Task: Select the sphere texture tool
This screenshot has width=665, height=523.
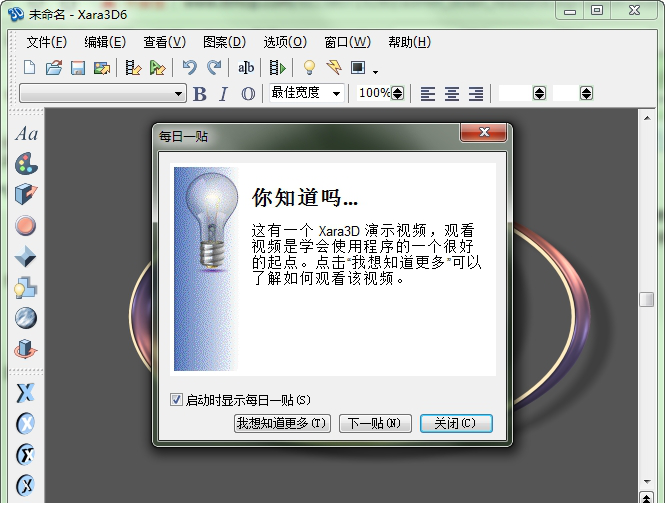Action: (x=25, y=318)
